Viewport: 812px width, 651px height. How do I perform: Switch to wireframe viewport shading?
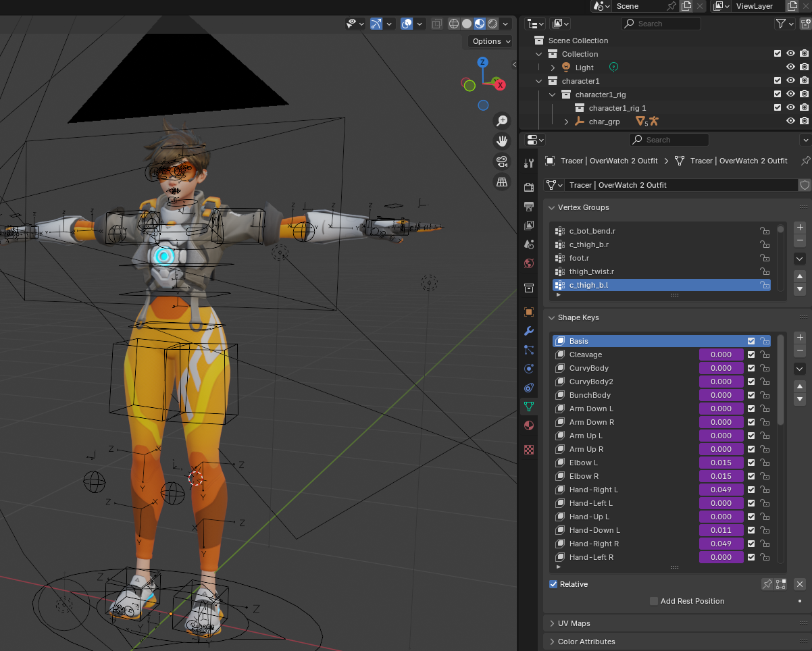pos(454,24)
